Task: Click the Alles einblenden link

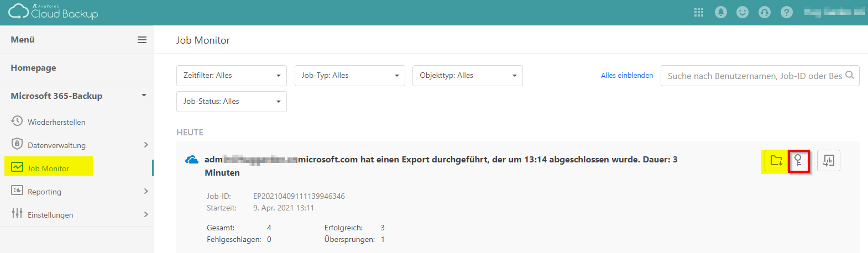Action: pos(626,76)
